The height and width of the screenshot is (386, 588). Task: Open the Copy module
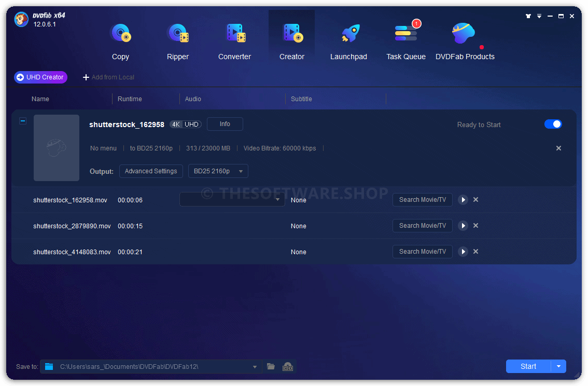click(x=120, y=42)
